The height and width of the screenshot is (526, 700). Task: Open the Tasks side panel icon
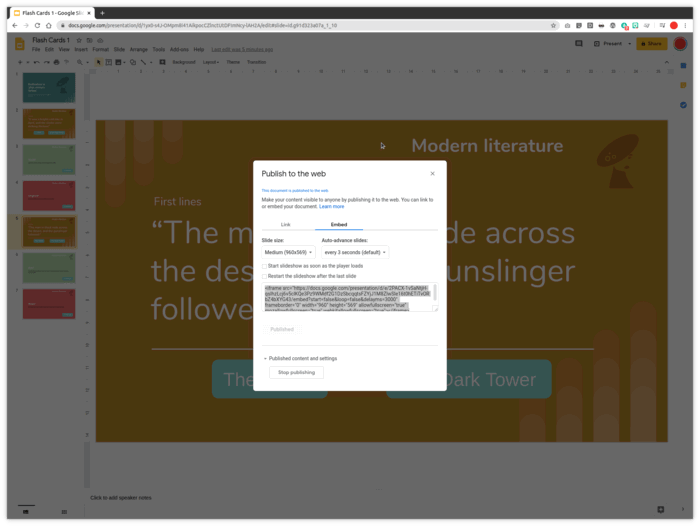[x=683, y=105]
